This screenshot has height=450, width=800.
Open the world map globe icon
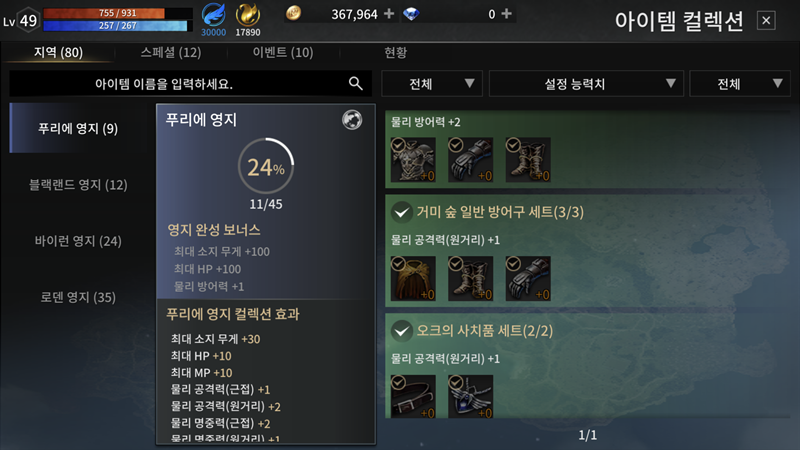click(352, 120)
